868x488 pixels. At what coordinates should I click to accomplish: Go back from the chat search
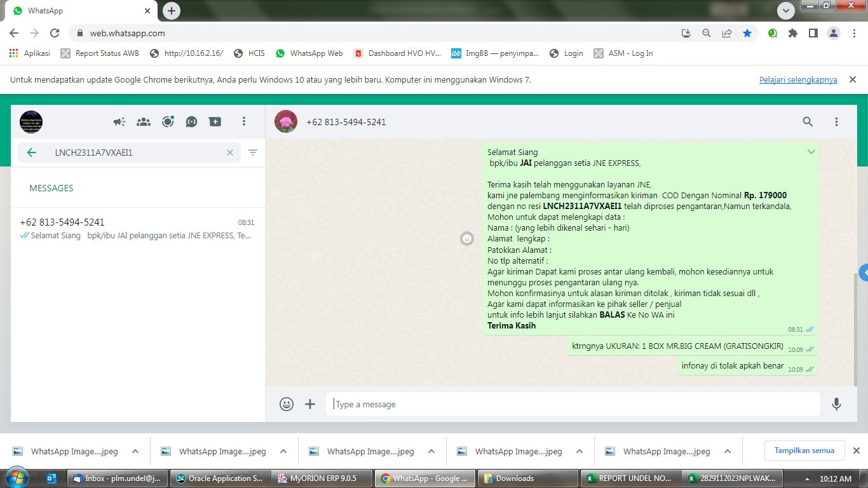tap(31, 152)
